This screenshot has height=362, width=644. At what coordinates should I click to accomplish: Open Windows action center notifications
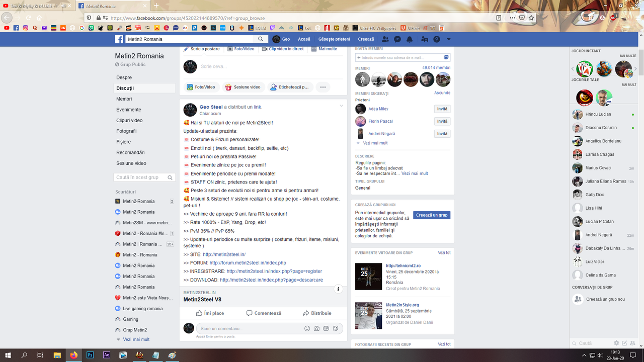coord(634,355)
